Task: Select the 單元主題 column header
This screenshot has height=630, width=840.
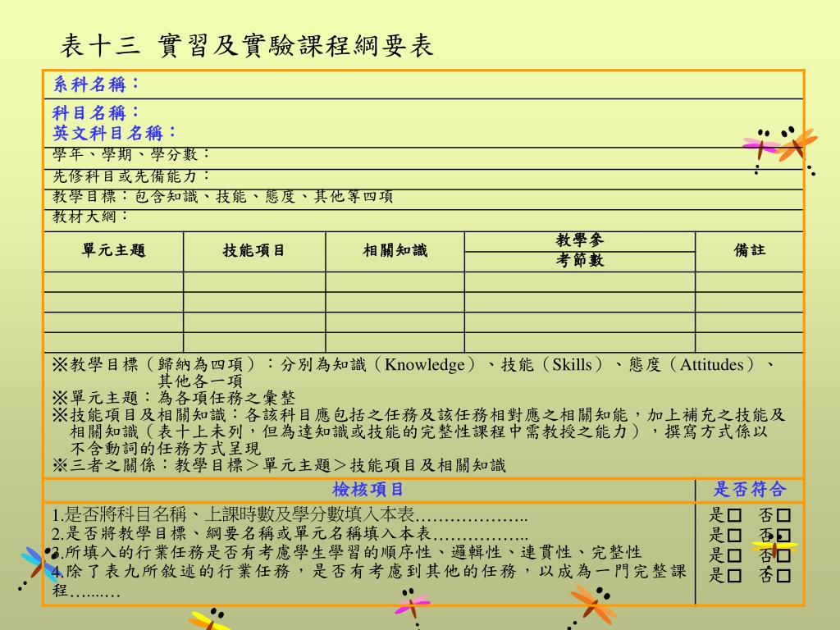Action: click(113, 250)
